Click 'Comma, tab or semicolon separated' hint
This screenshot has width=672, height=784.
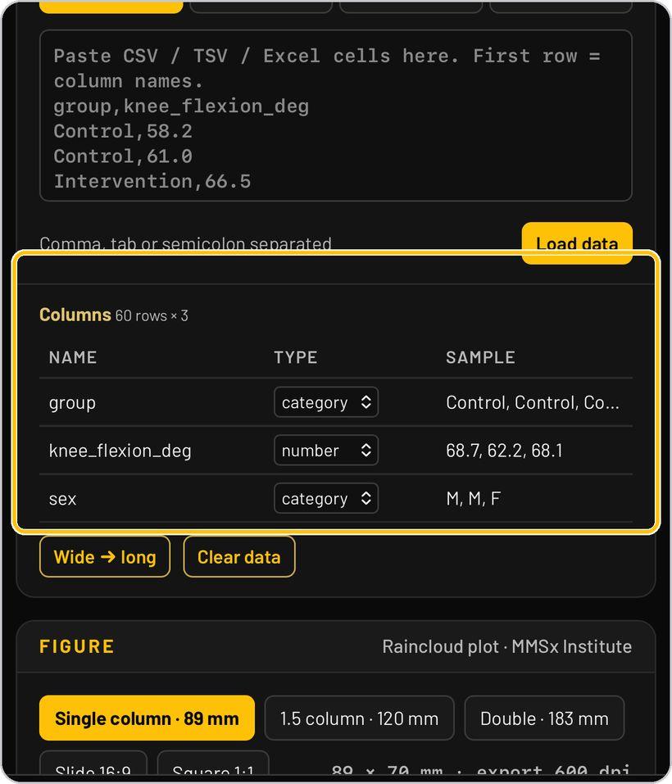pos(185,243)
